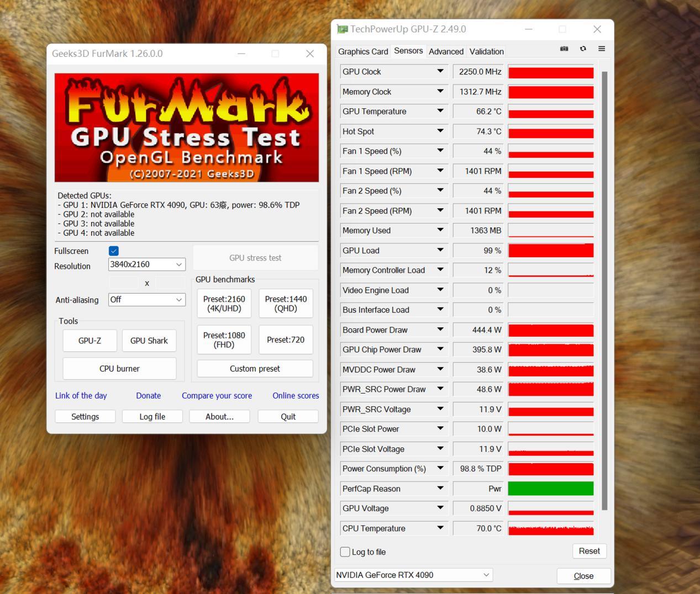The image size is (700, 594).
Task: Expand the PCIe Slot Voltage dropdown arrow
Action: click(440, 449)
